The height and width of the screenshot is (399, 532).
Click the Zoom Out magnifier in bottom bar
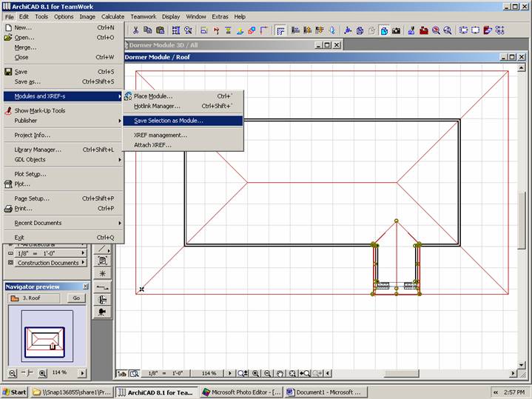pyautogui.click(x=267, y=374)
